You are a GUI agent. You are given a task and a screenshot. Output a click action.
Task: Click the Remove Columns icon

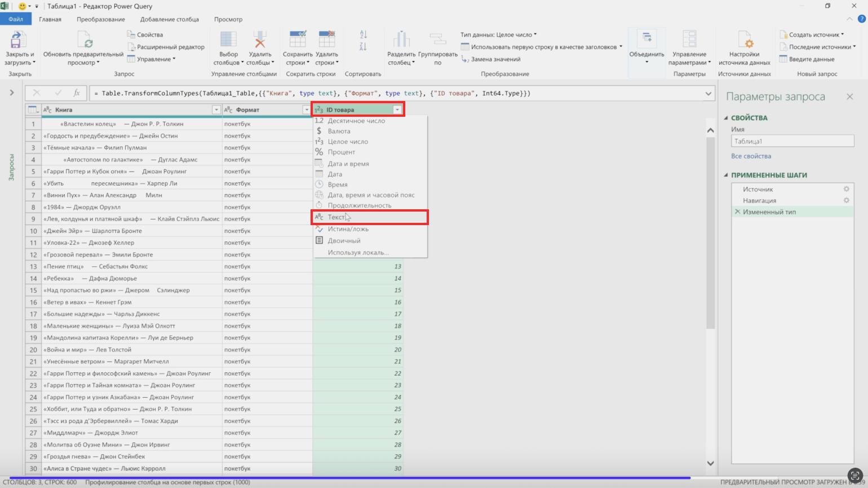tap(260, 40)
